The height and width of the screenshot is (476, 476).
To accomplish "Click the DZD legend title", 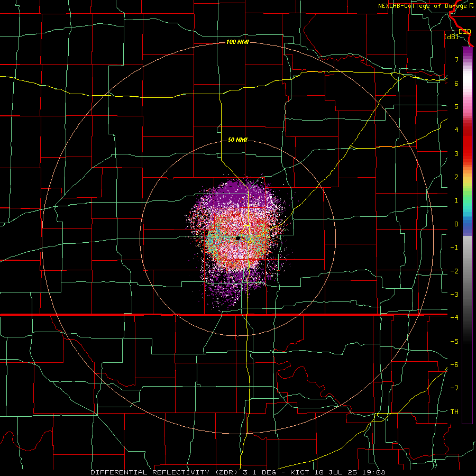I will [465, 32].
